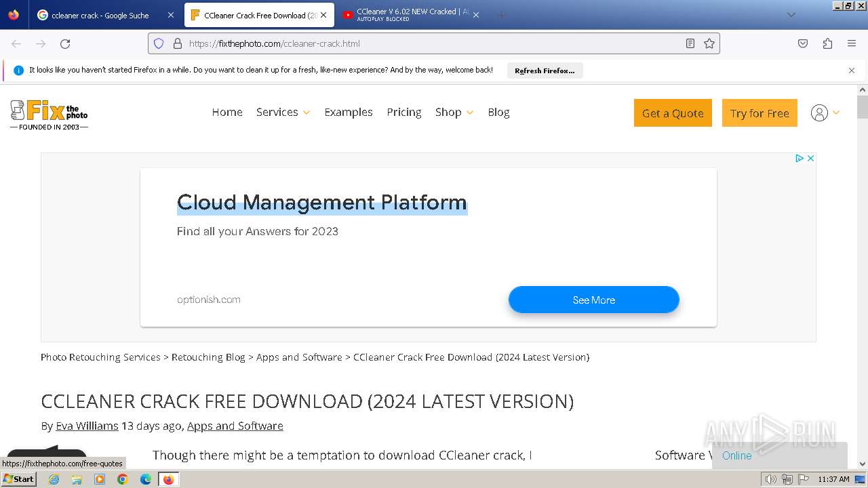
Task: Open the Retouching Blog breadcrumb link
Action: 208,357
